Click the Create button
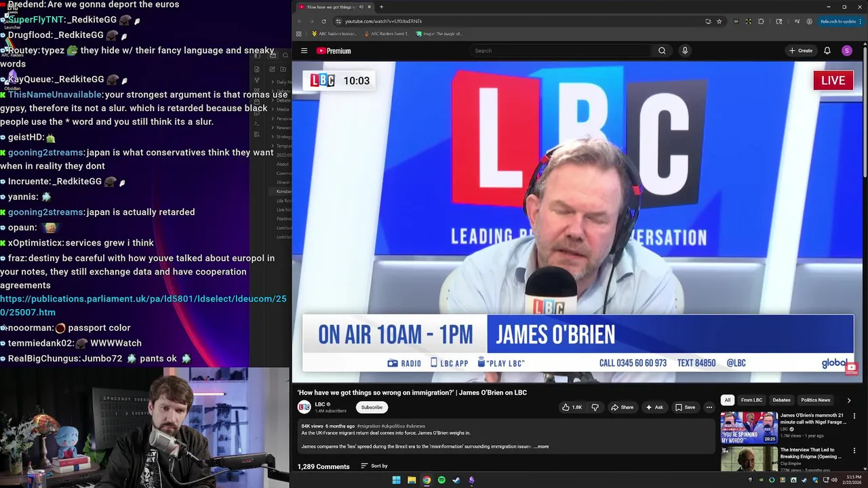This screenshot has width=868, height=488. pos(801,51)
